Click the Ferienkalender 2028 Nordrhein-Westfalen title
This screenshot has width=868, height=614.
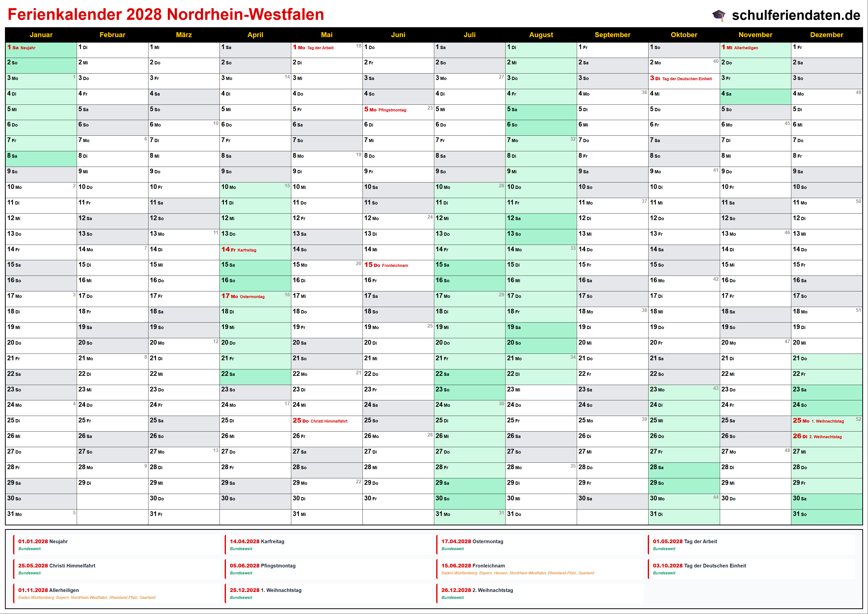[166, 14]
